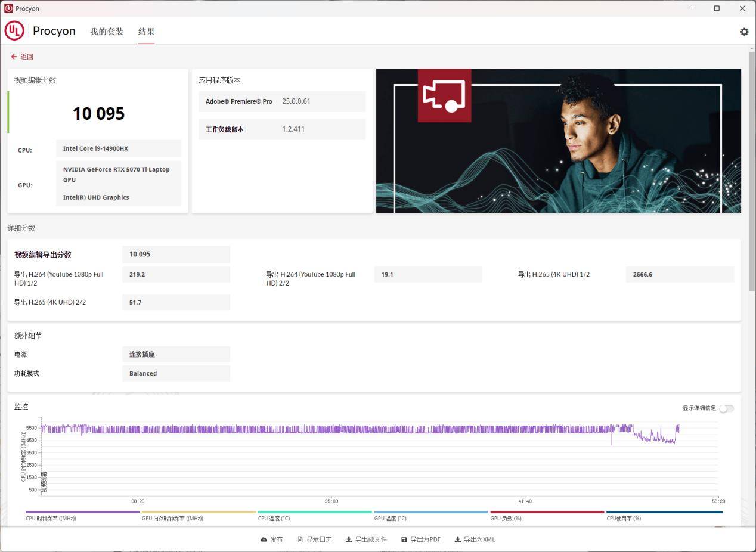Select the 结果 tab
This screenshot has height=552, width=756.
pyautogui.click(x=146, y=31)
